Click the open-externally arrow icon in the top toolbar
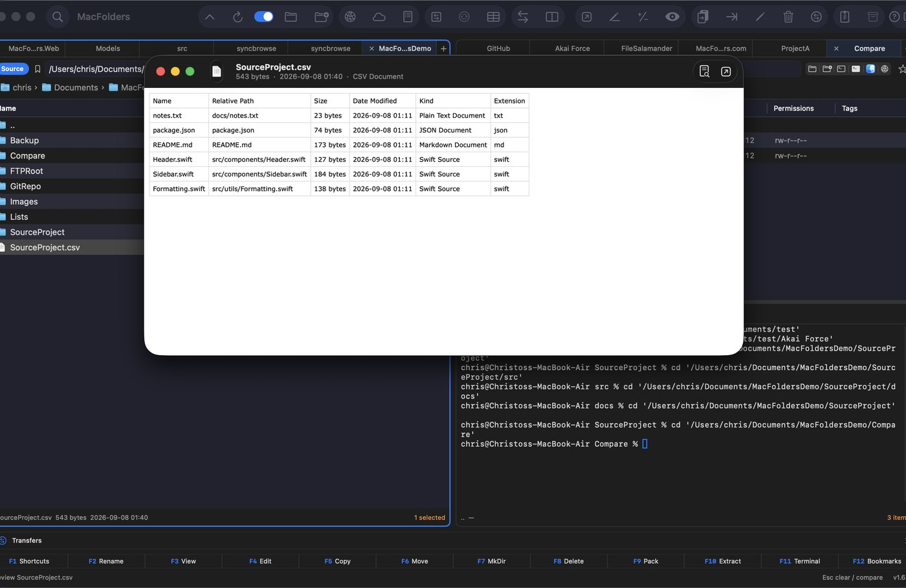The height and width of the screenshot is (588, 906). point(586,17)
